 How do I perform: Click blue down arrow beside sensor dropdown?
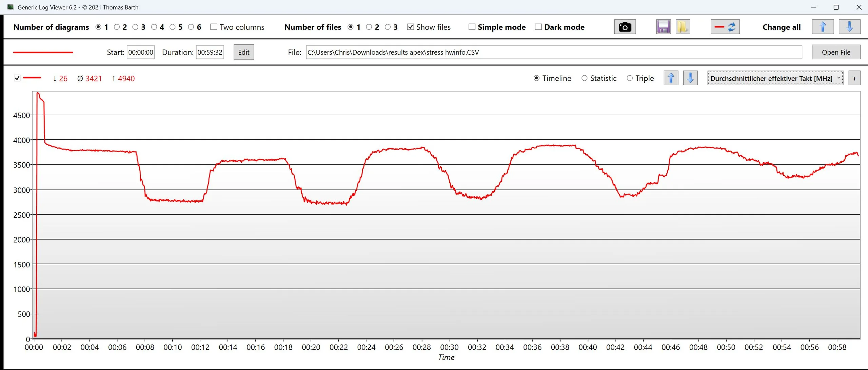[x=690, y=78]
